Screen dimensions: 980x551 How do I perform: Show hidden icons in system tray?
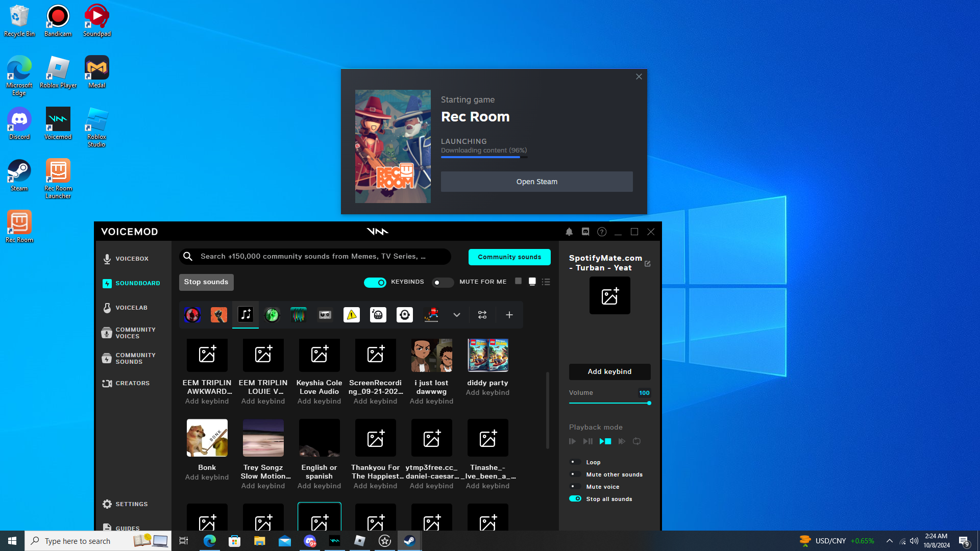click(x=889, y=541)
